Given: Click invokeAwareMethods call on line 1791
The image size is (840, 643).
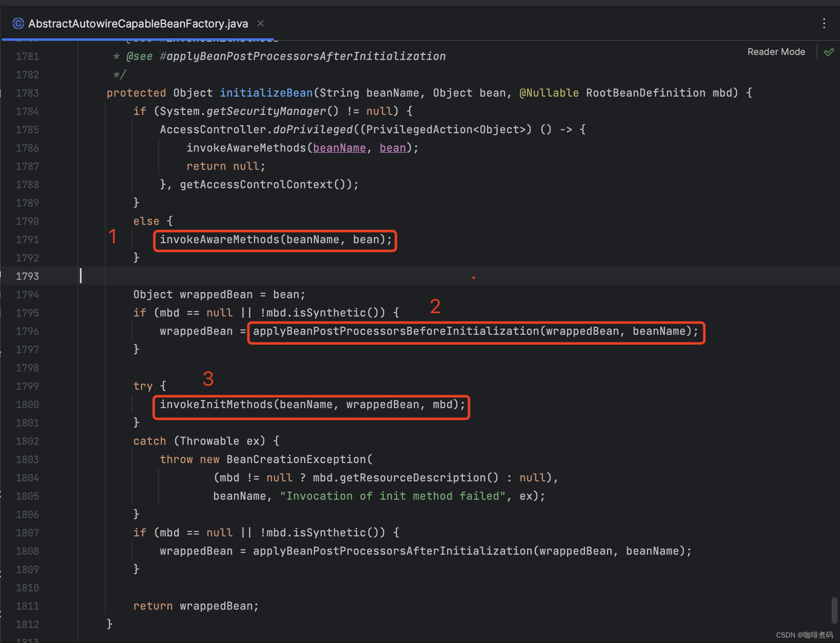Looking at the screenshot, I should pos(219,240).
